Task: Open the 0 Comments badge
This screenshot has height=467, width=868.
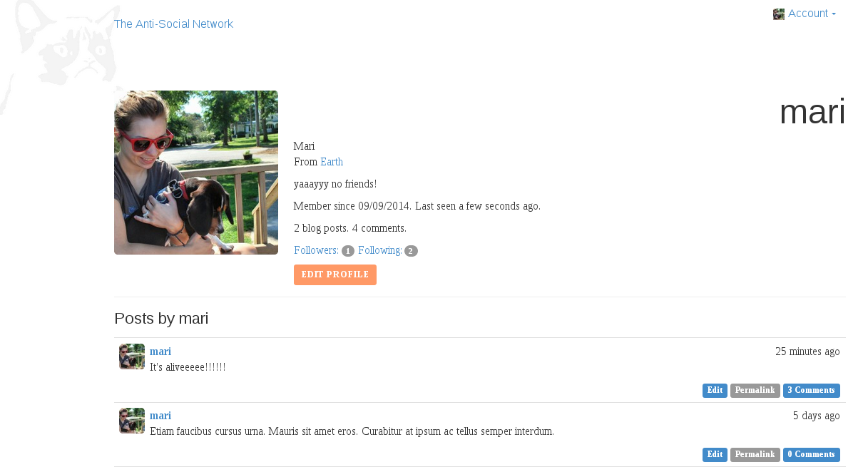Action: click(x=812, y=455)
